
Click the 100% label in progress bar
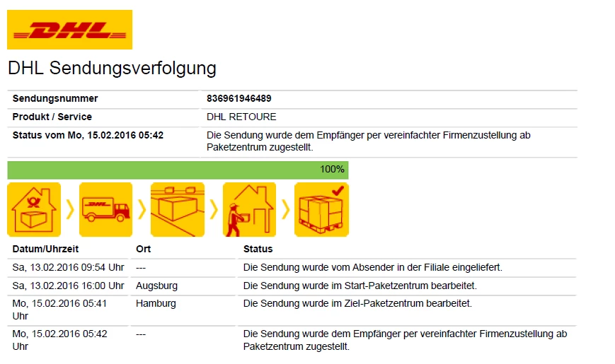click(332, 169)
